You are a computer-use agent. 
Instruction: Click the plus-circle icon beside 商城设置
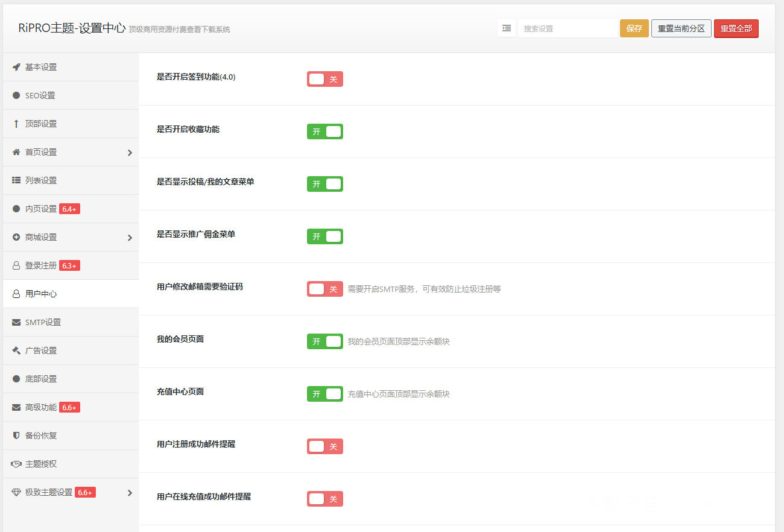(x=16, y=237)
